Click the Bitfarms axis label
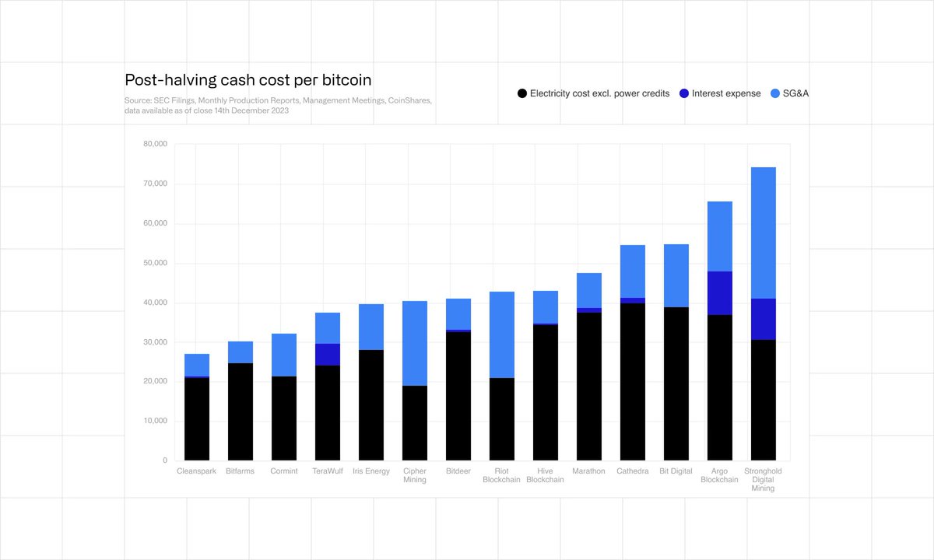 240,471
